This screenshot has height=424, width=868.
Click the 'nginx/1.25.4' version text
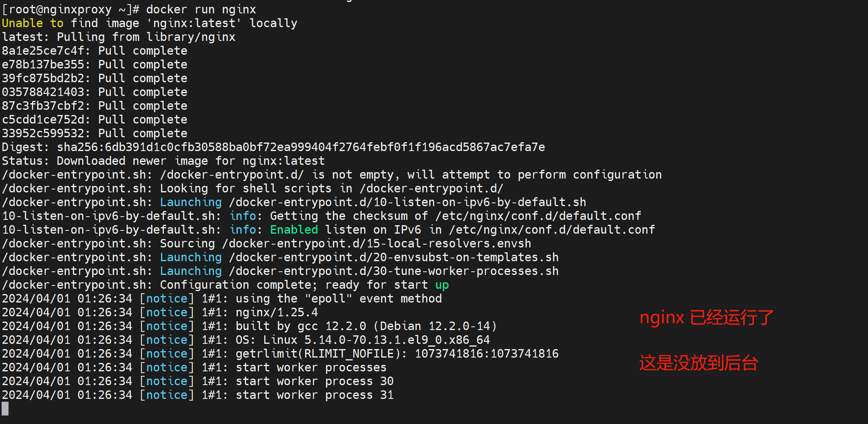tap(277, 312)
